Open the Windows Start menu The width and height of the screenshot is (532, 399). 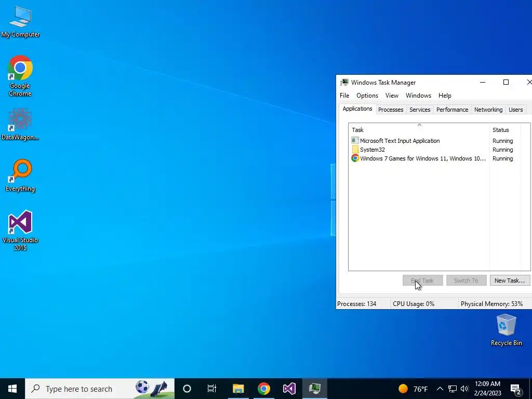pos(12,389)
